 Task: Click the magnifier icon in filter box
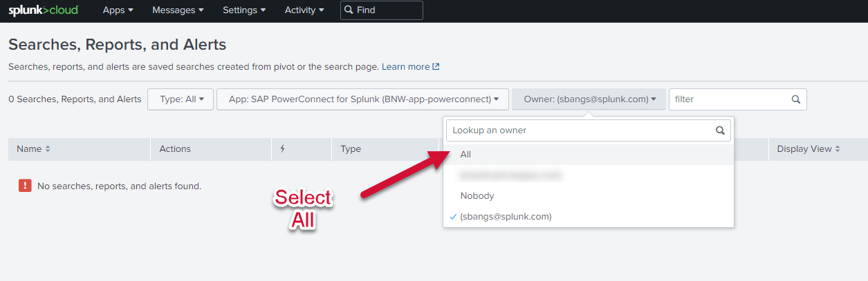(795, 99)
